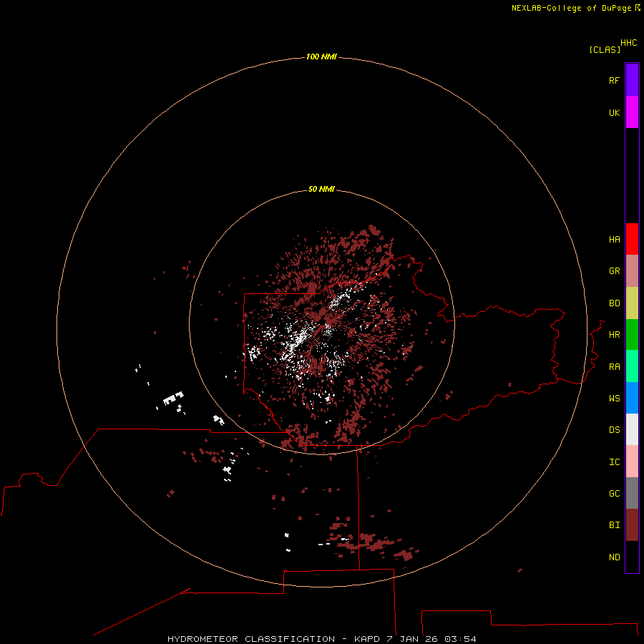Viewport: 644px width, 644px height.
Task: Click the UK magenta legend swatch
Action: coord(632,112)
